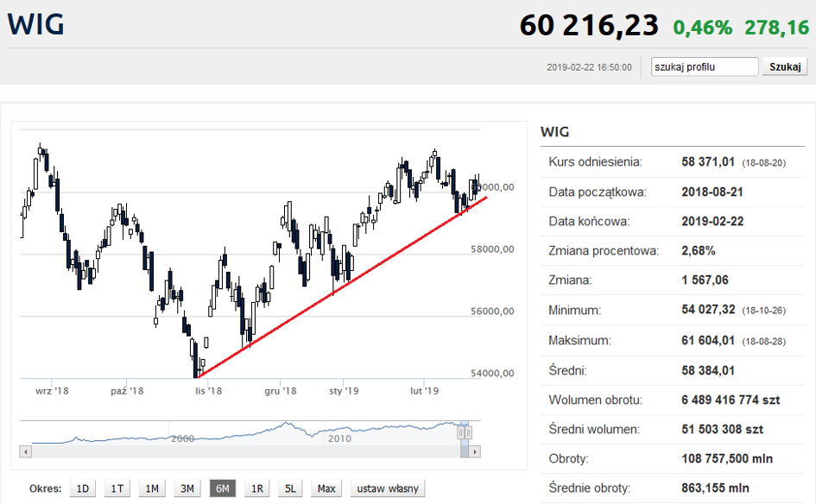Click the 'Średnie obroty' value 863,155 mln

[715, 488]
